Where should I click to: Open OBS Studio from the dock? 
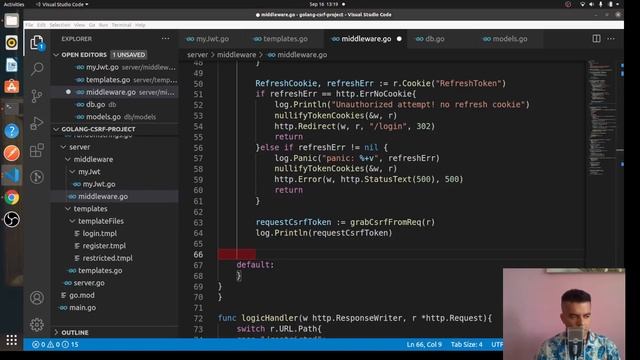click(11, 220)
